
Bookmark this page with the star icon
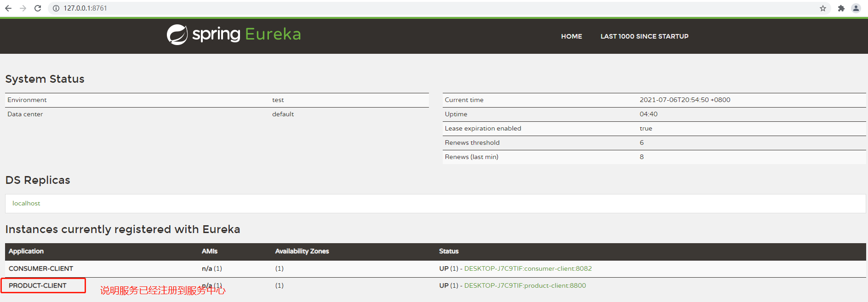pos(823,8)
